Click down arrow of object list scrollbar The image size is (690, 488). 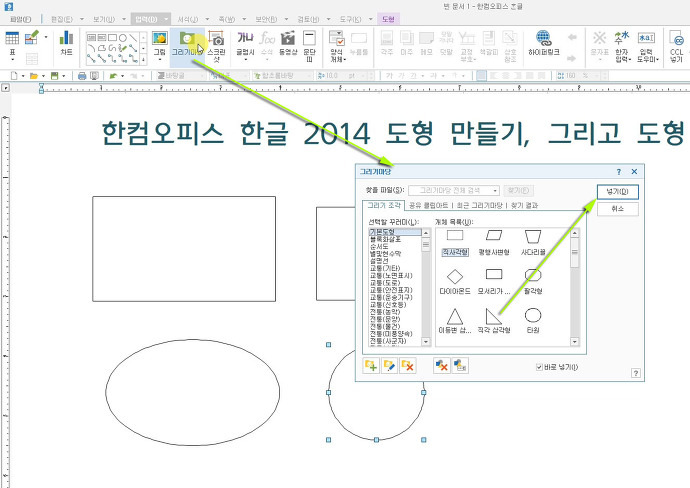click(575, 341)
